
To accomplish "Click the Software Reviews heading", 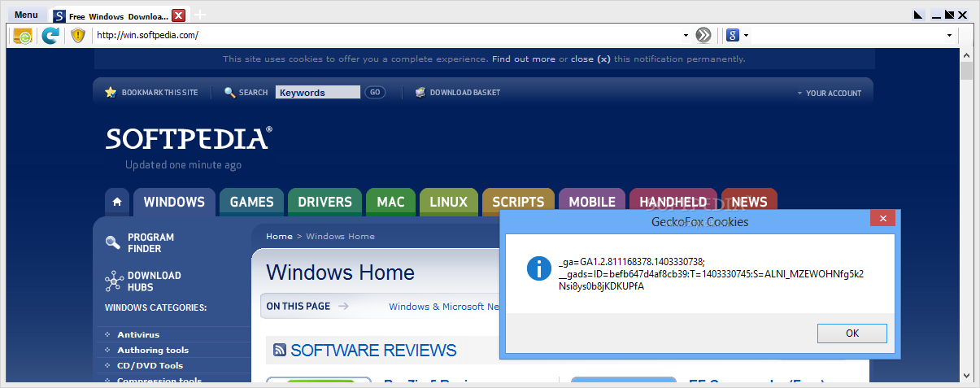I will pos(373,351).
